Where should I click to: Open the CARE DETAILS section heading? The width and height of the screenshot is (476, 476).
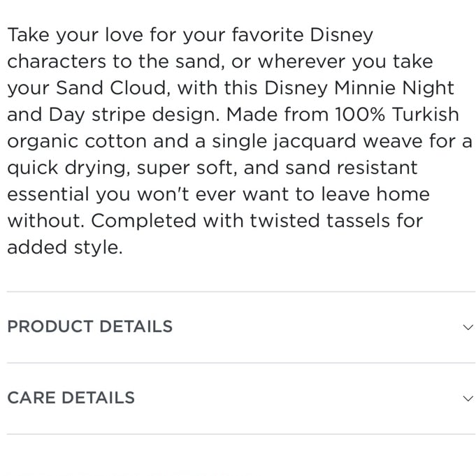(x=71, y=398)
